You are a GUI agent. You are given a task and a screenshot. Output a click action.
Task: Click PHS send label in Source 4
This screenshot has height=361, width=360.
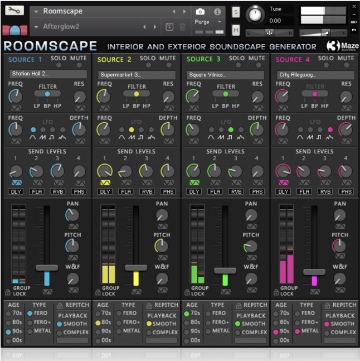point(345,192)
